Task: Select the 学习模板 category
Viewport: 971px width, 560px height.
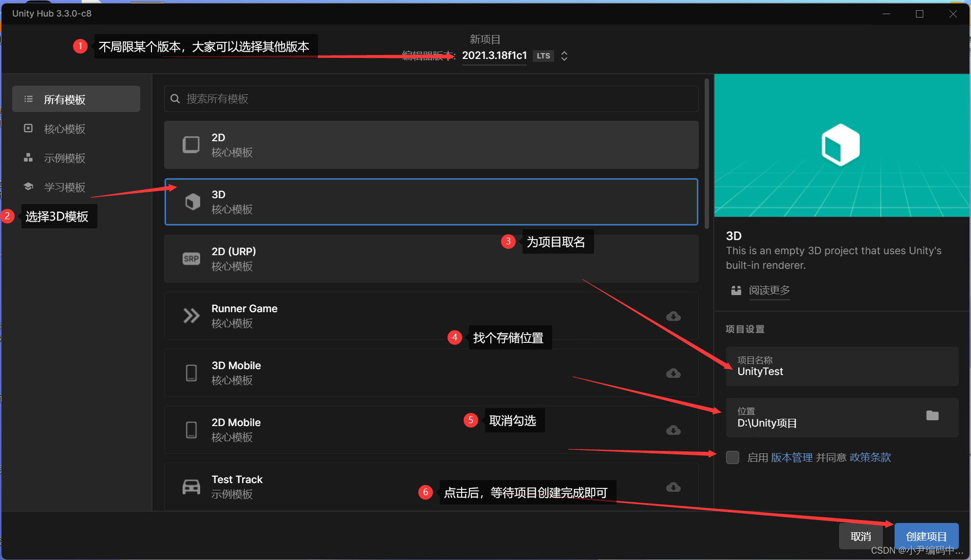Action: (x=76, y=187)
